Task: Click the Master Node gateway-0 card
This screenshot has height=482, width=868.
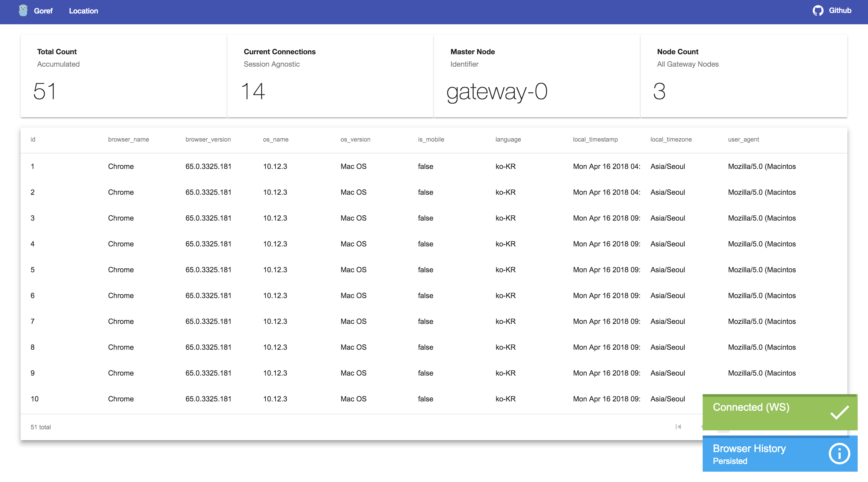Action: coord(537,76)
